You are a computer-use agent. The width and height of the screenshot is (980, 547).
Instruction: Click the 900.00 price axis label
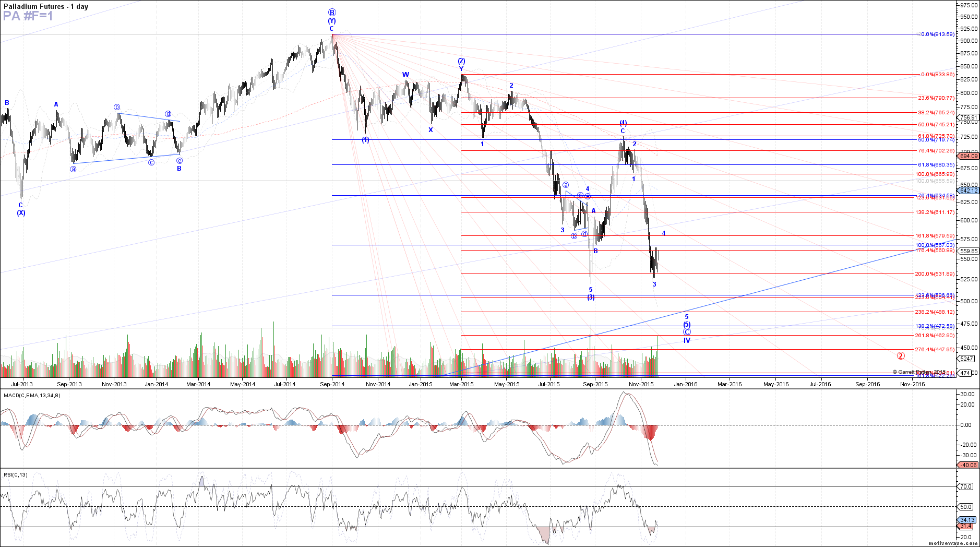(x=969, y=41)
